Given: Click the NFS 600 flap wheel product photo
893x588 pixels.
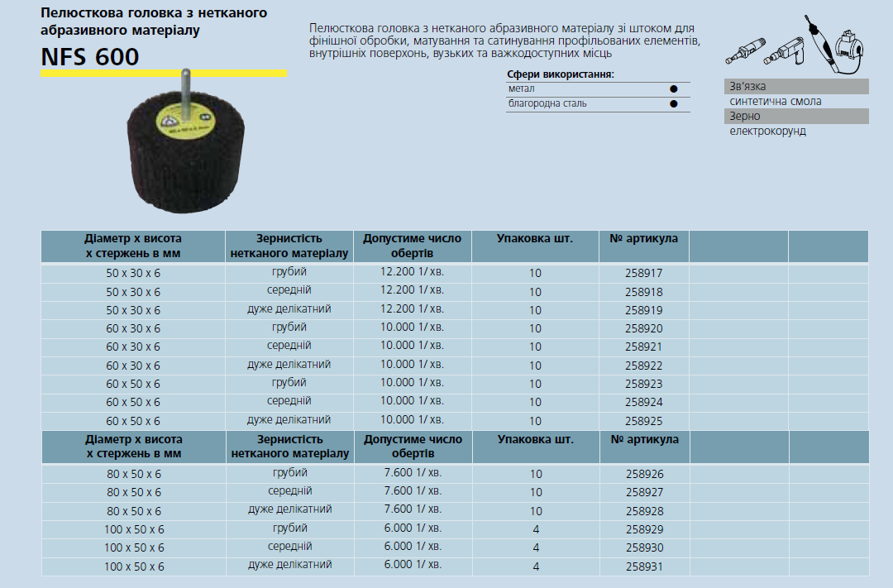Looking at the screenshot, I should pos(186,142).
